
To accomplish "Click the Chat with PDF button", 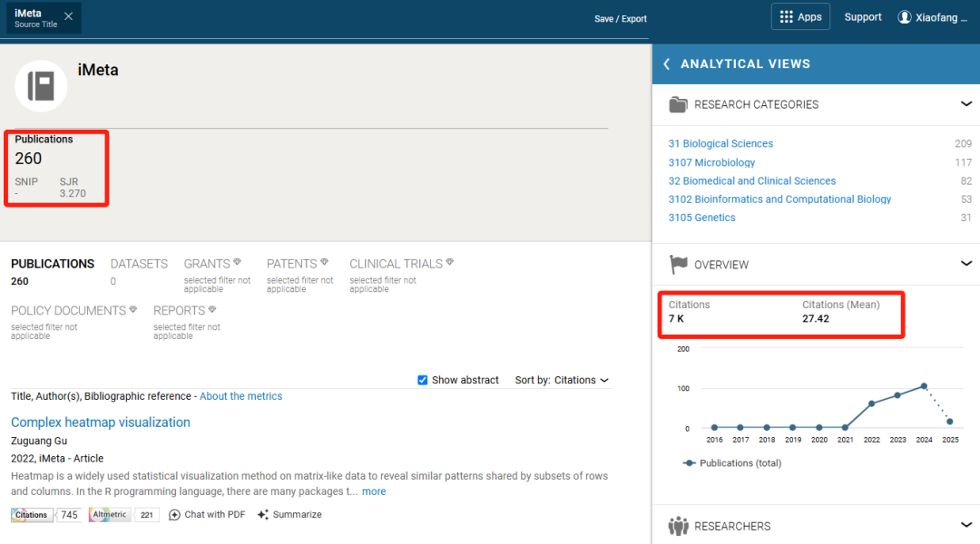I will click(x=207, y=515).
